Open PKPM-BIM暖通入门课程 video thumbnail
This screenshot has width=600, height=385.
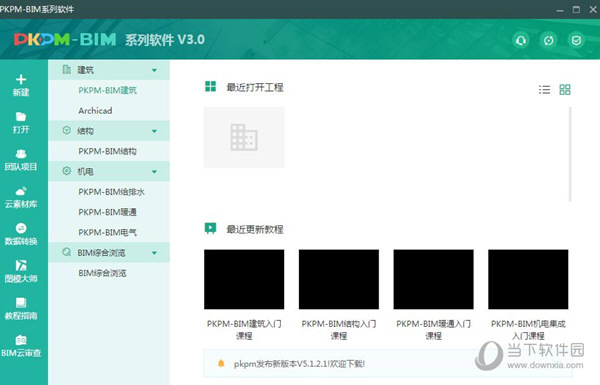pyautogui.click(x=434, y=279)
